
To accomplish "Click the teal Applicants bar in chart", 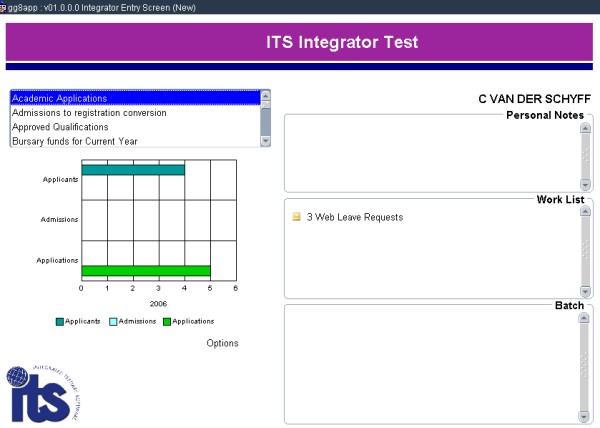I will click(x=133, y=170).
